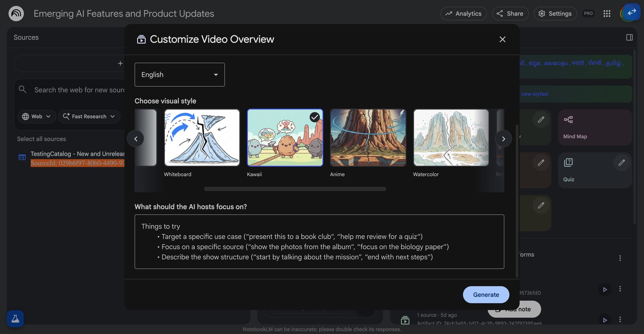Viewport: 644px width, 334px height.
Task: Open more options for the 'forms' item
Action: coord(620,258)
